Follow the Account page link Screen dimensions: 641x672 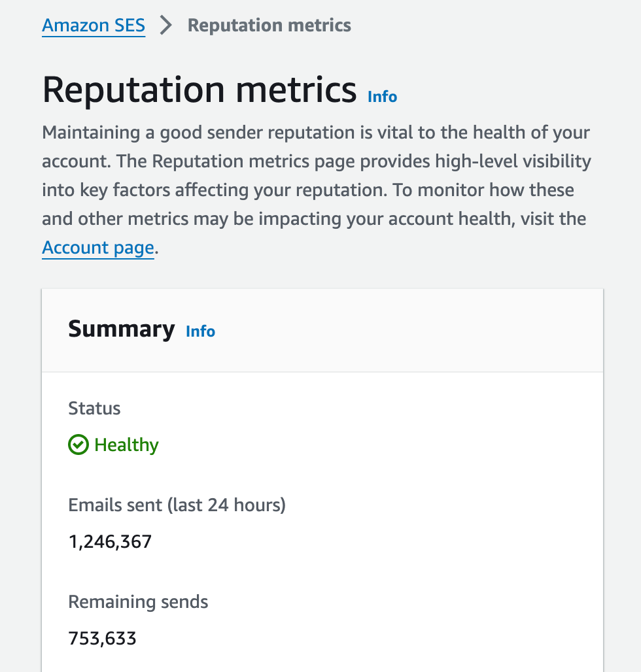98,248
